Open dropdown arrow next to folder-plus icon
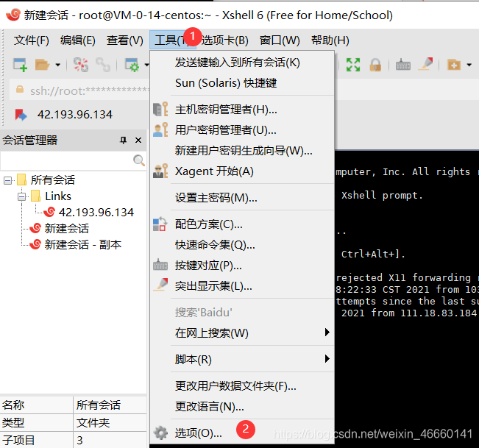This screenshot has height=448, width=479. click(469, 65)
